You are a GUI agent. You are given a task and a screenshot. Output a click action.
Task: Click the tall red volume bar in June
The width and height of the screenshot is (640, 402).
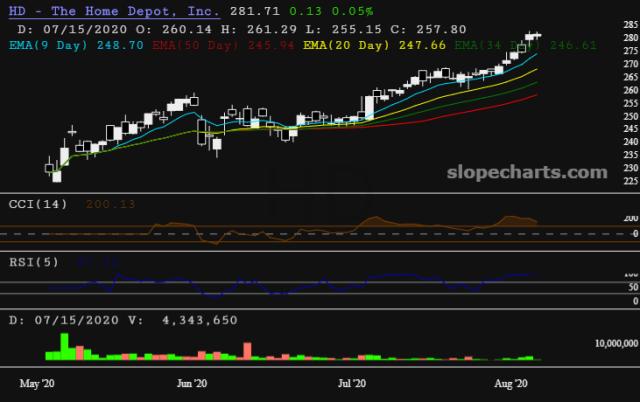(246, 350)
